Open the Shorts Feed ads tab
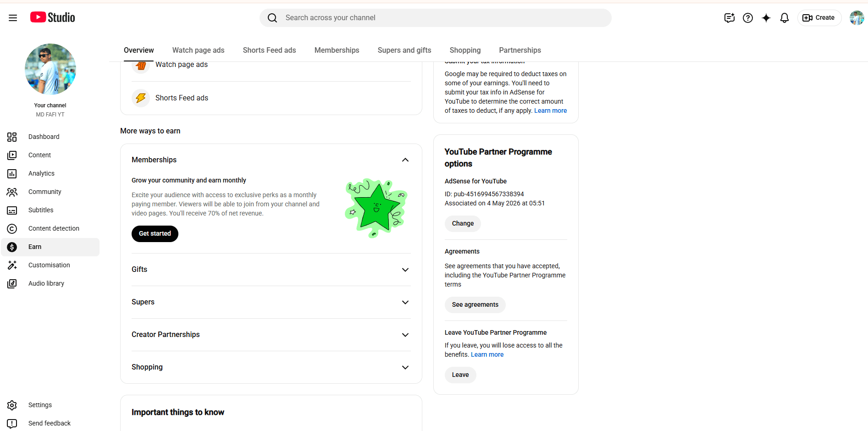The height and width of the screenshot is (431, 868). [x=269, y=50]
